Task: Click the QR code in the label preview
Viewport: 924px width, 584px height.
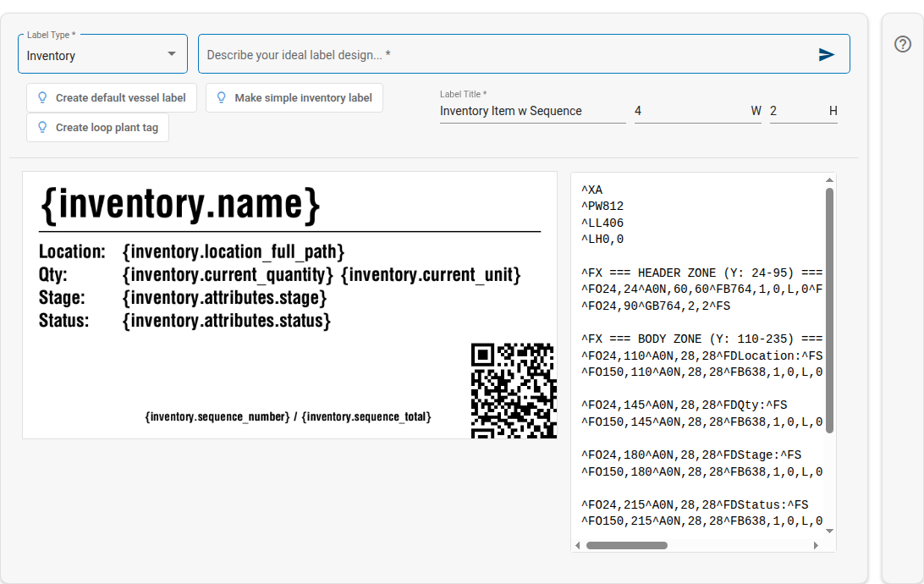Action: [514, 391]
